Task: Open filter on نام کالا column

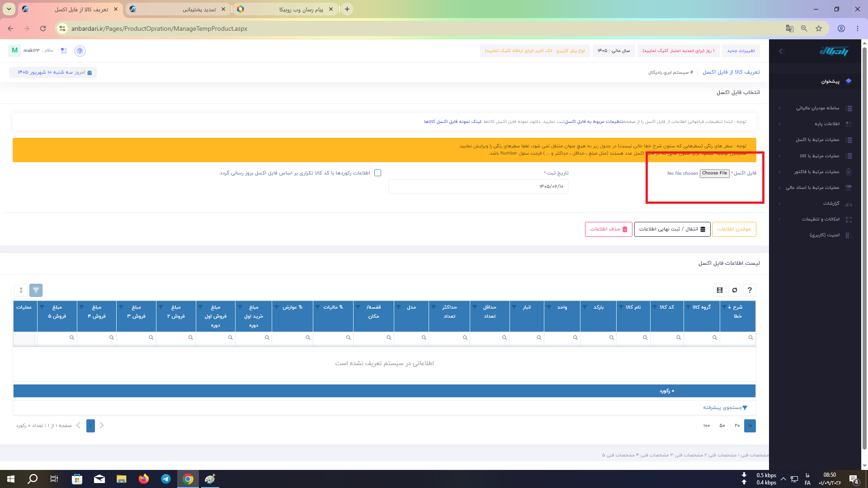Action: tap(621, 307)
